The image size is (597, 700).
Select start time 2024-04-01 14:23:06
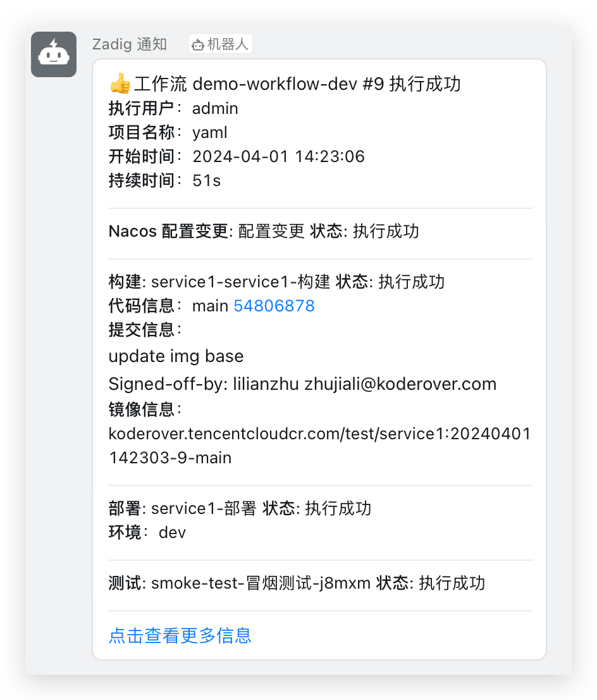pos(278,157)
